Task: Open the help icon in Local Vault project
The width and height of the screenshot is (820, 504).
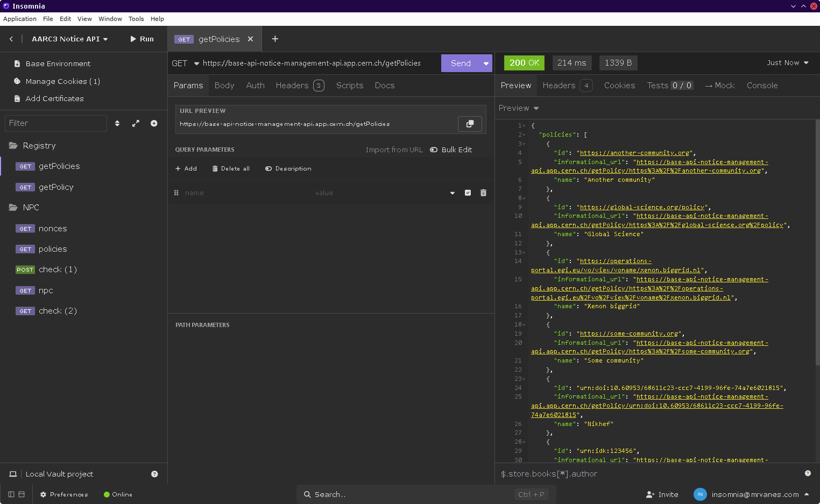Action: point(154,474)
